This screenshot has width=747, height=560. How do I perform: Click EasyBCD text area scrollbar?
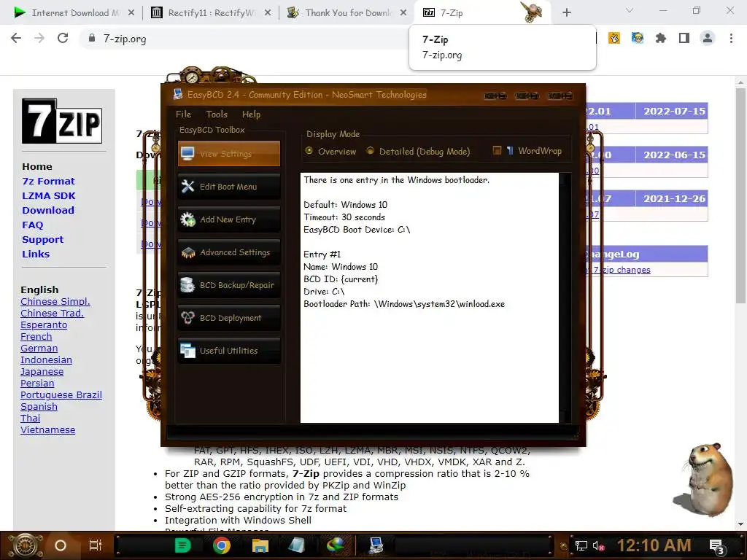tap(565, 297)
